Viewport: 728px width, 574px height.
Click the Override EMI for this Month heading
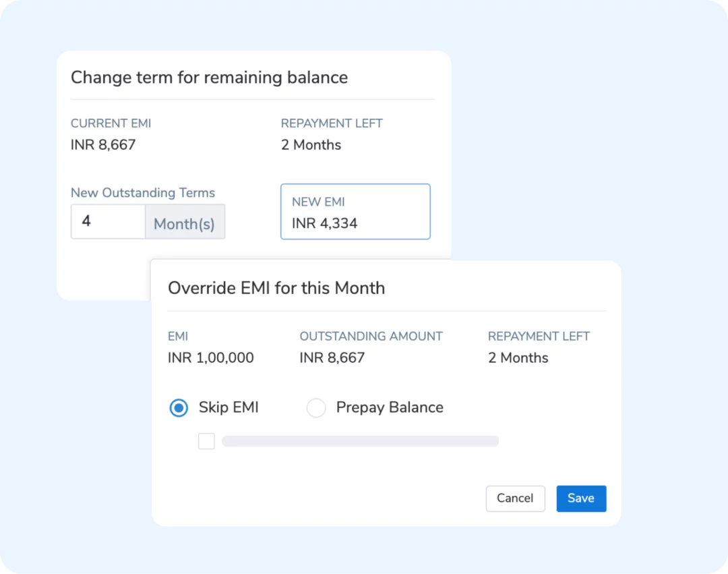(x=276, y=288)
